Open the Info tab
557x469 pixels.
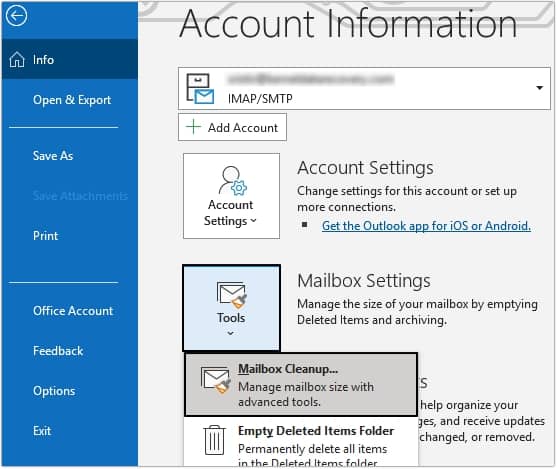pos(70,59)
